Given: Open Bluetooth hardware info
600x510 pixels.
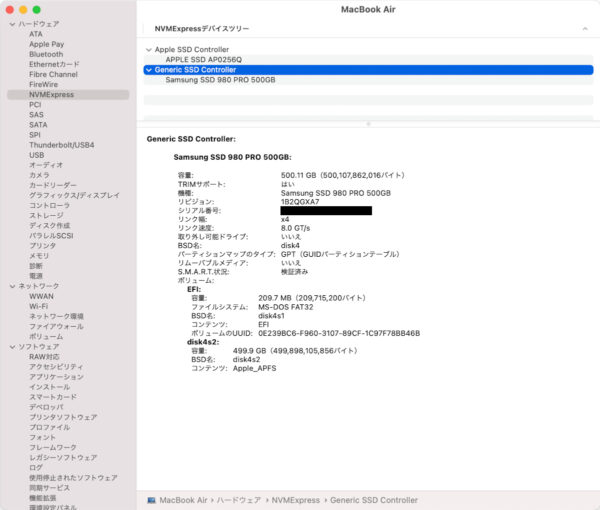Looking at the screenshot, I should [x=46, y=54].
